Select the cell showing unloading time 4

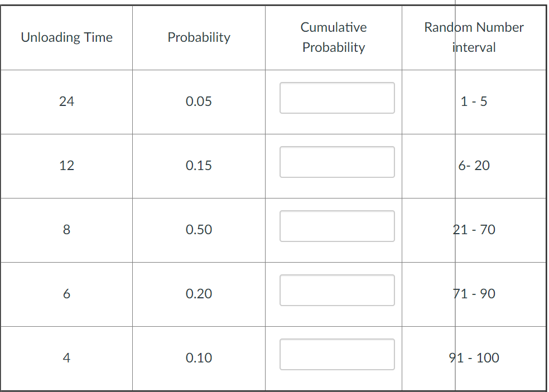[66, 358]
